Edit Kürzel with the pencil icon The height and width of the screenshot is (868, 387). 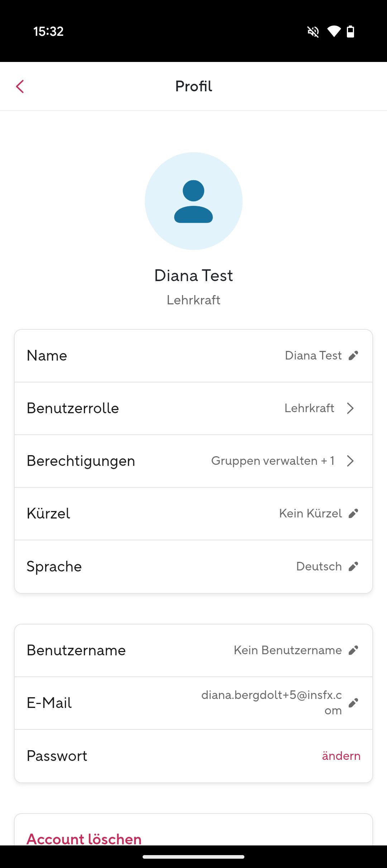(353, 513)
